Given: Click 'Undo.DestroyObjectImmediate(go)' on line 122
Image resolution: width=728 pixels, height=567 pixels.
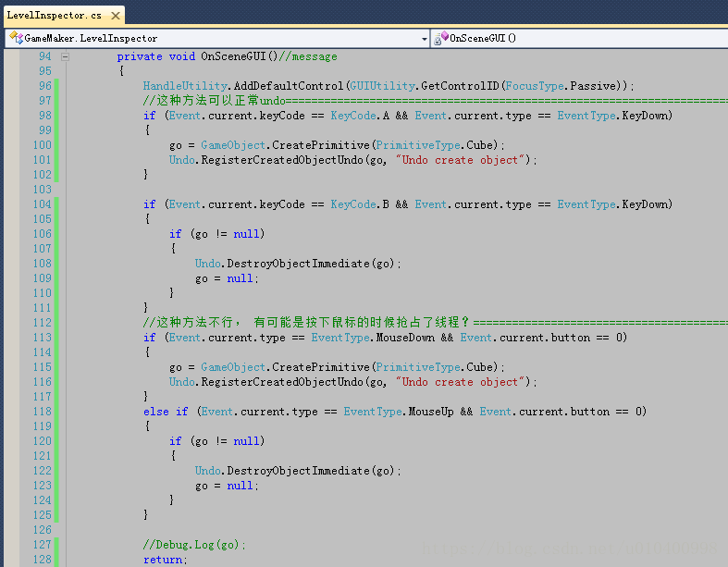Looking at the screenshot, I should [295, 471].
